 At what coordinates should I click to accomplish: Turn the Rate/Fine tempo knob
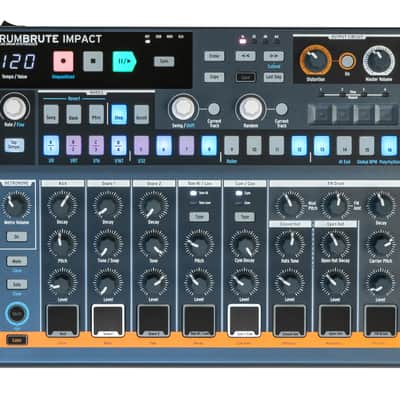(x=14, y=107)
